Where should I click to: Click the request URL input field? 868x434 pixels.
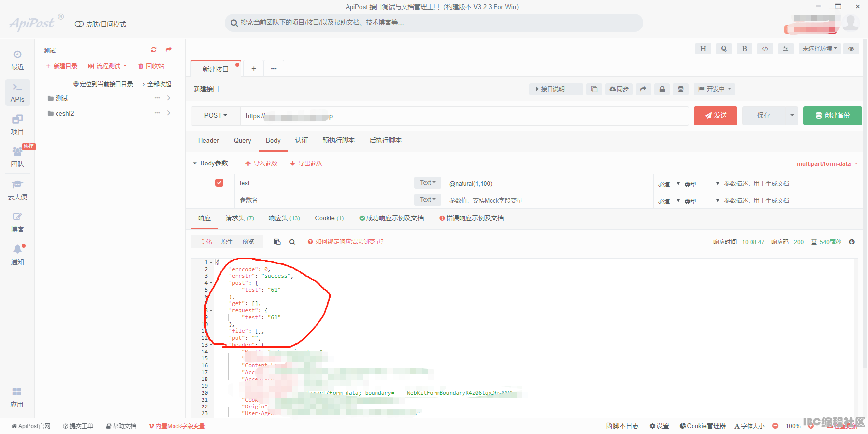coord(464,116)
